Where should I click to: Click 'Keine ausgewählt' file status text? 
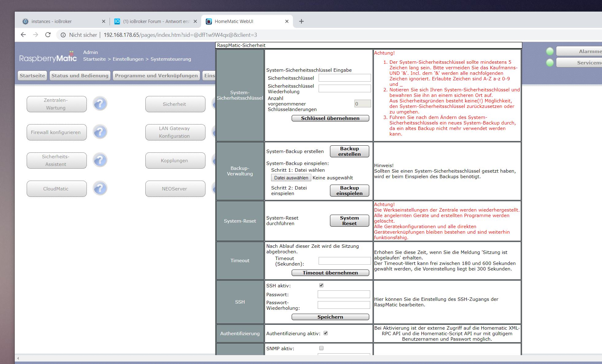coord(333,178)
